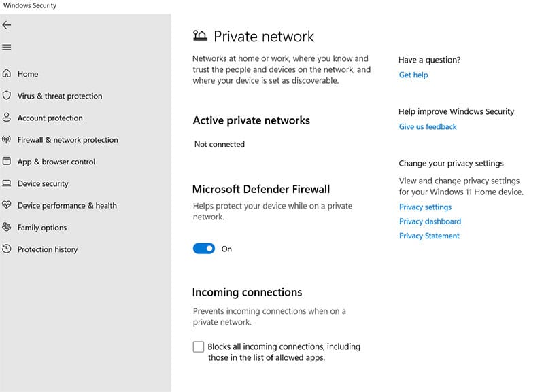
Task: Open the Get help link
Action: point(413,75)
